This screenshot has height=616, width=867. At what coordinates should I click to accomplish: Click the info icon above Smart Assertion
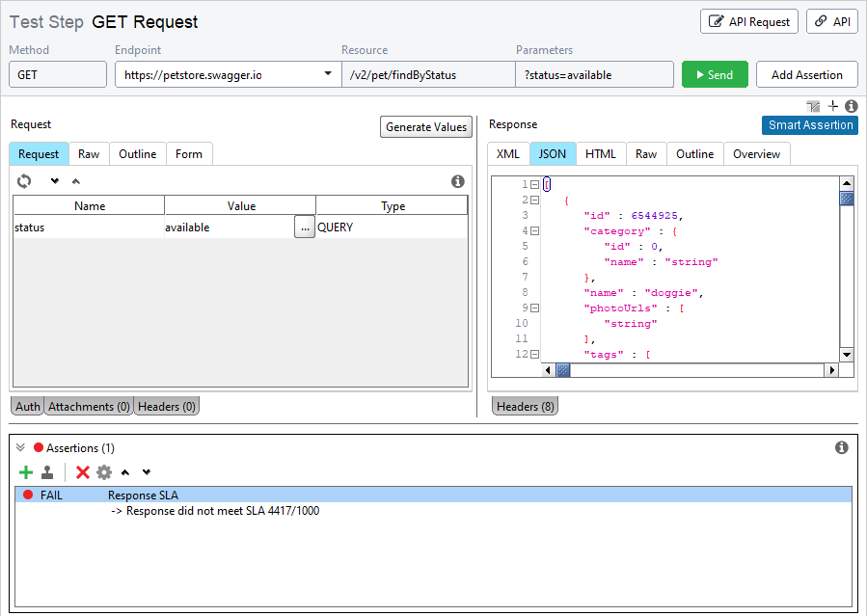click(x=852, y=105)
